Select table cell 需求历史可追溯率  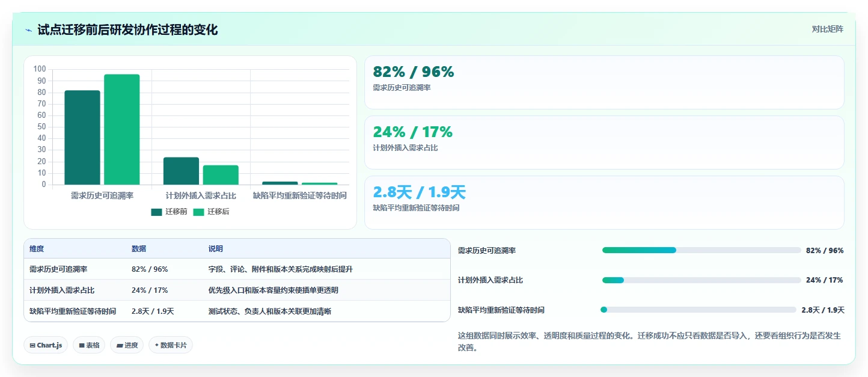58,269
